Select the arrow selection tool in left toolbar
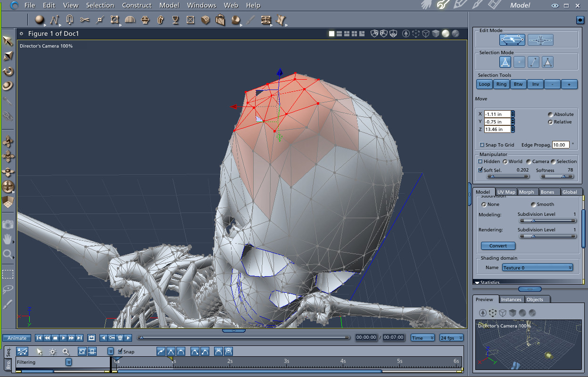This screenshot has height=377, width=588. pos(8,41)
